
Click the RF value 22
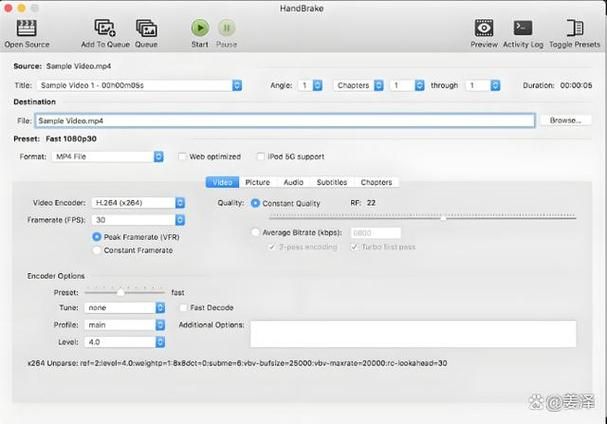(371, 203)
